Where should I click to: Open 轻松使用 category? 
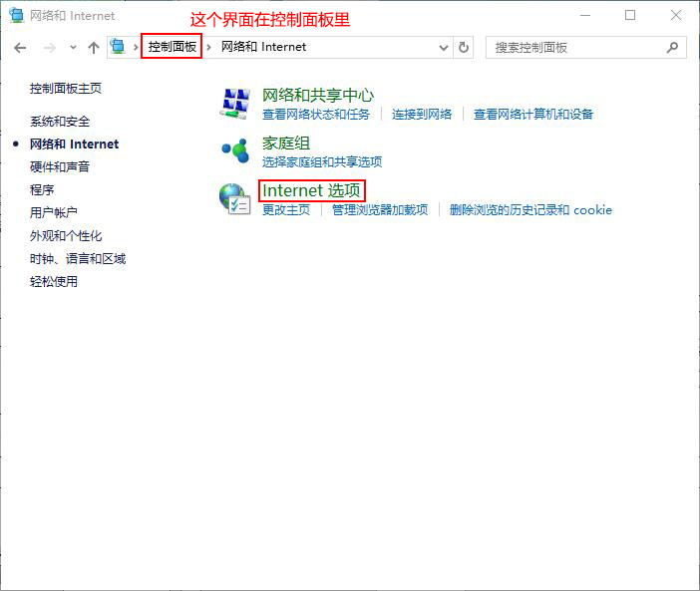click(54, 281)
